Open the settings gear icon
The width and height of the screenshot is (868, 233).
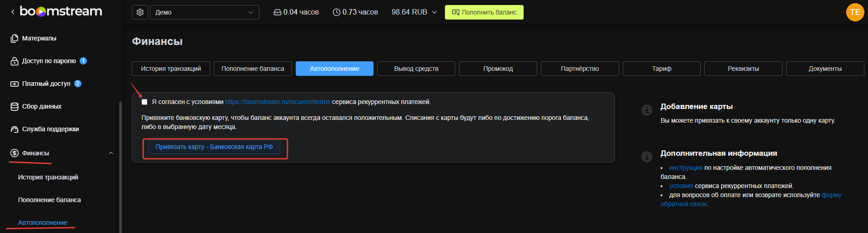140,12
